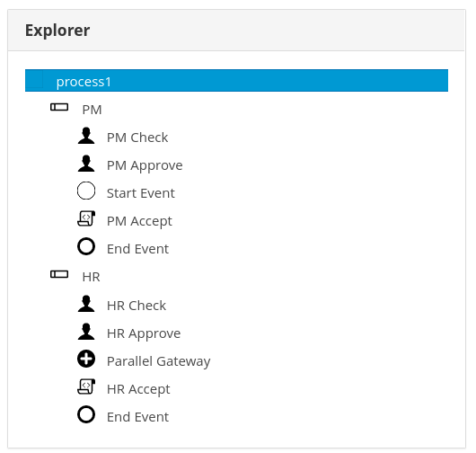Image resolution: width=476 pixels, height=453 pixels.
Task: Select the process1 root node
Action: [236, 81]
